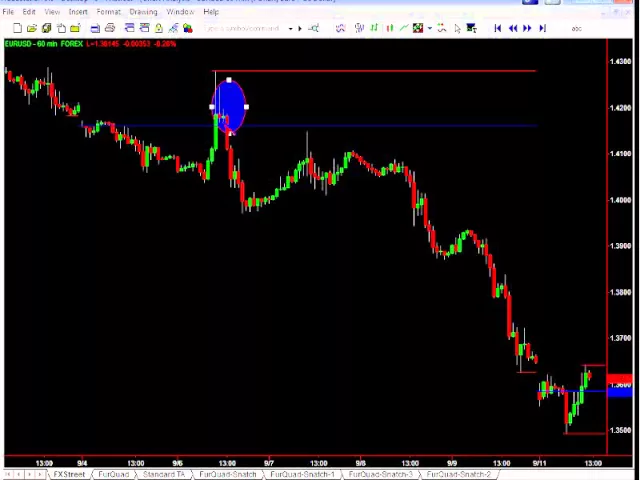Open the View menu
This screenshot has width=640, height=480.
tap(52, 12)
